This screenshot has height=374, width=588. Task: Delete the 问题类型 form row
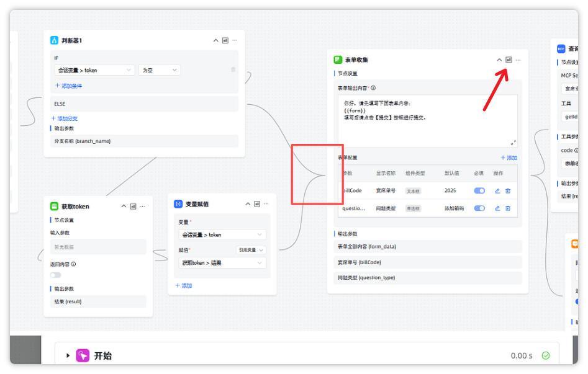(508, 208)
